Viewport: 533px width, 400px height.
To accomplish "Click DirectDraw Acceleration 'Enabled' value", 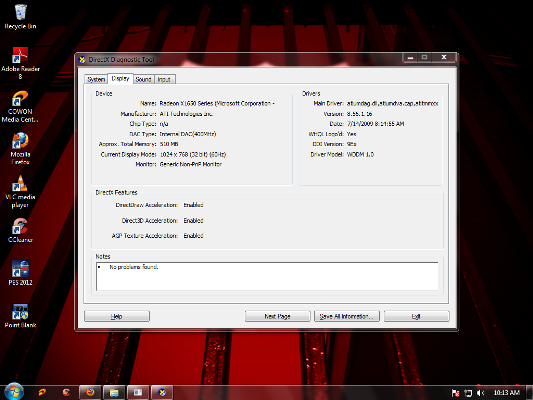I will 193,205.
